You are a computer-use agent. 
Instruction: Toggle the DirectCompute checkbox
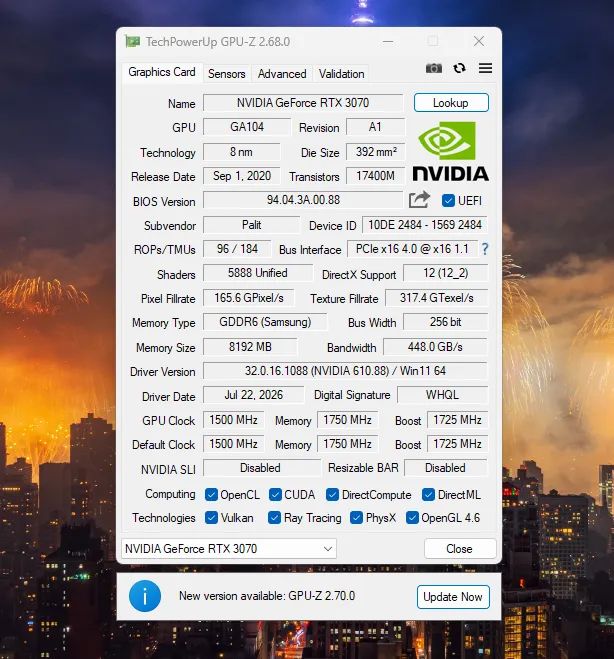click(332, 495)
